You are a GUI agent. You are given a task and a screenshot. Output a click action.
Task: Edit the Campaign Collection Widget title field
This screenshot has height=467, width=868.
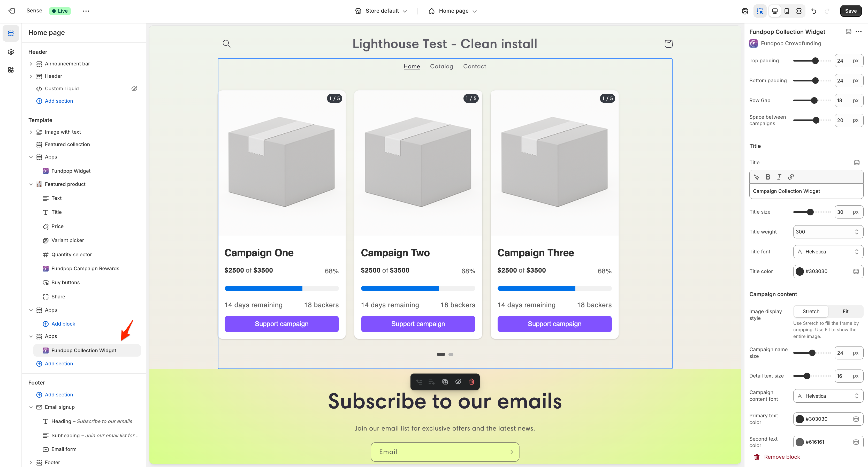tap(806, 191)
